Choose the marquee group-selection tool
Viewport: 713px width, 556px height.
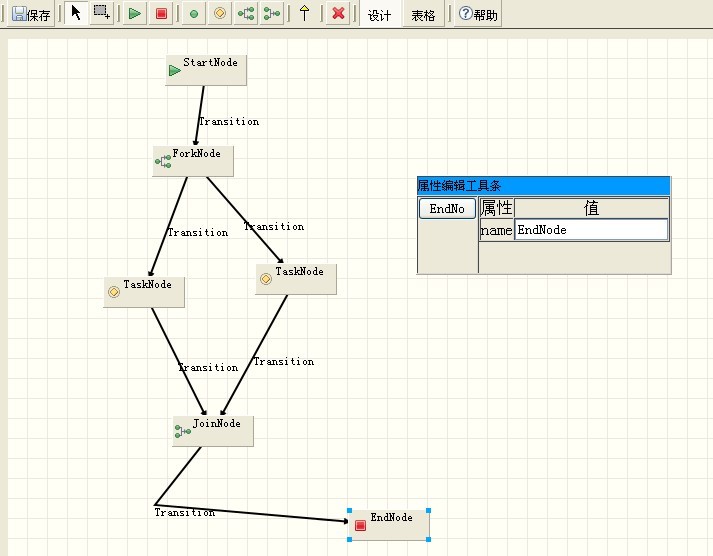[x=101, y=14]
